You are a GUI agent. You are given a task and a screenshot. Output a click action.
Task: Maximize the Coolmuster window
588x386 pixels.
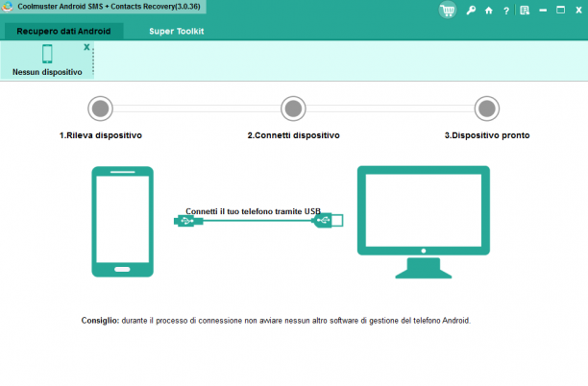coord(561,11)
